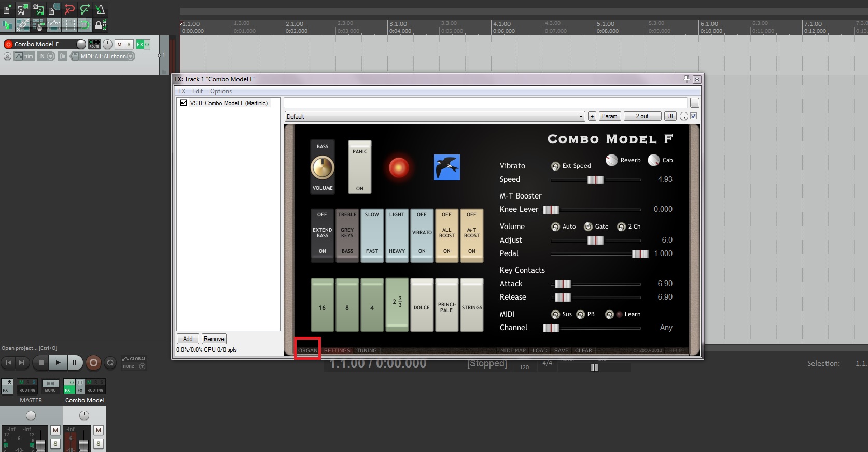Flip the EXTEND BASS rocker tab
The height and width of the screenshot is (452, 868).
point(322,235)
